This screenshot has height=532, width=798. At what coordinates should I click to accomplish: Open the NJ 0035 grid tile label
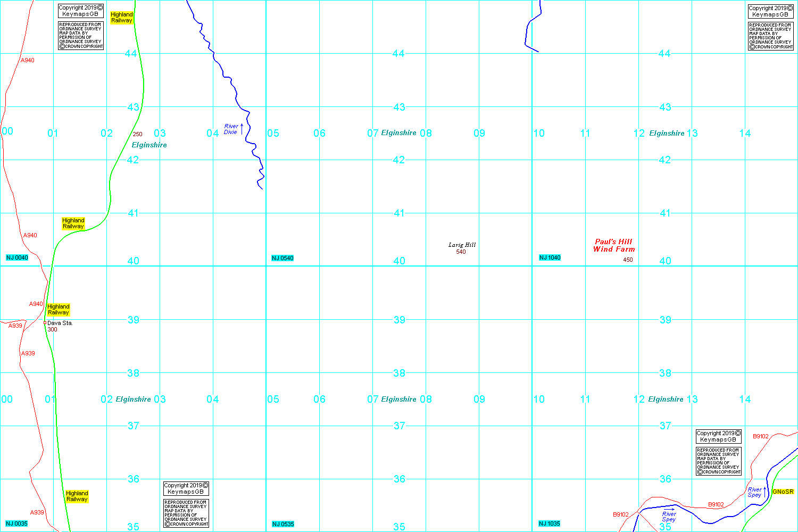[x=16, y=524]
